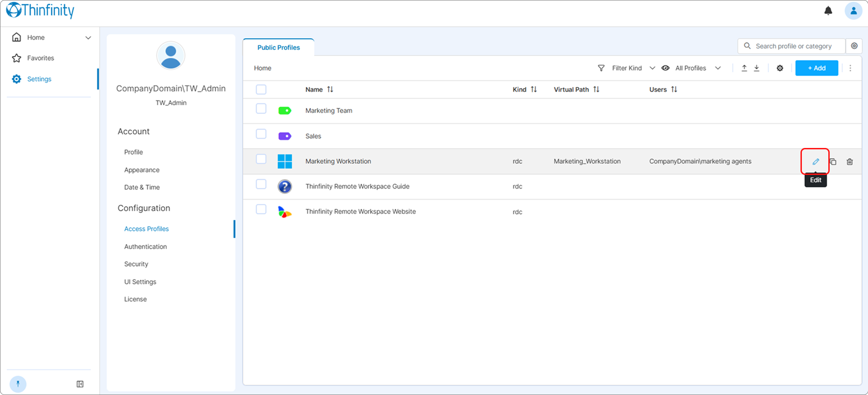Check the Sales row checkbox
Viewport: 868px width, 395px height.
point(261,134)
